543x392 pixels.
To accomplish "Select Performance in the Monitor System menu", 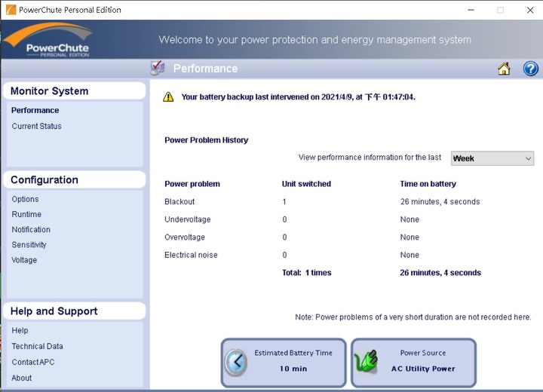I will click(35, 110).
